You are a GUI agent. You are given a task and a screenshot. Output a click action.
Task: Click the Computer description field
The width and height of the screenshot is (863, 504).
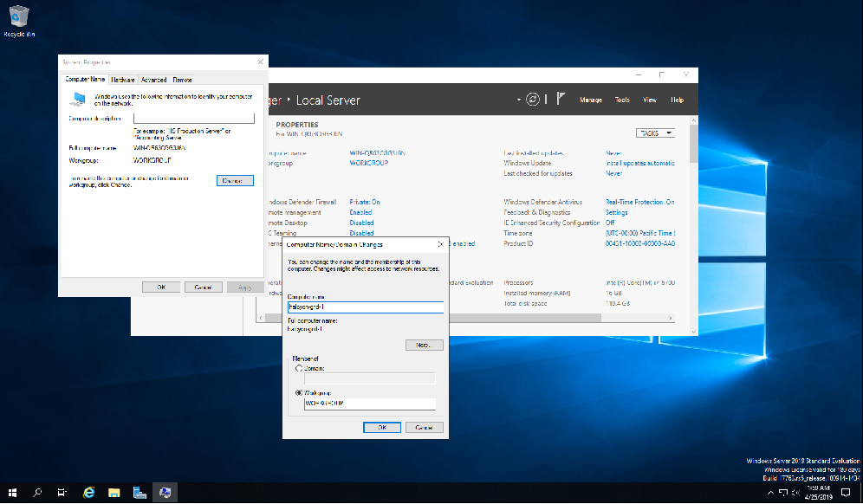194,119
